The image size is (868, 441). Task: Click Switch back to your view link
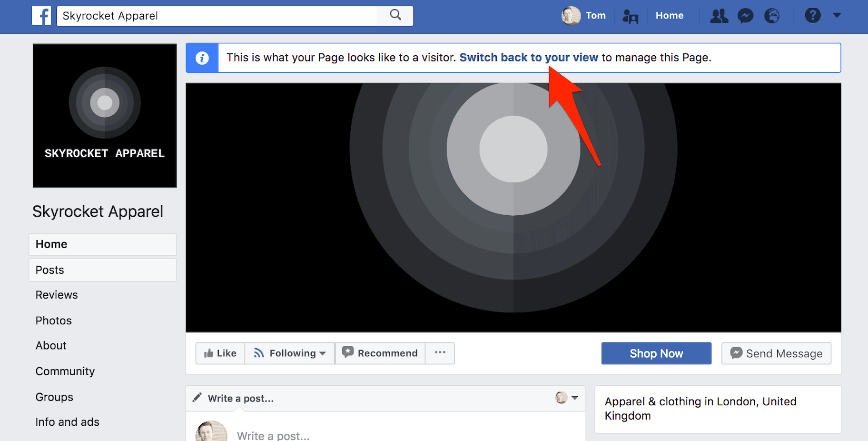tap(528, 57)
